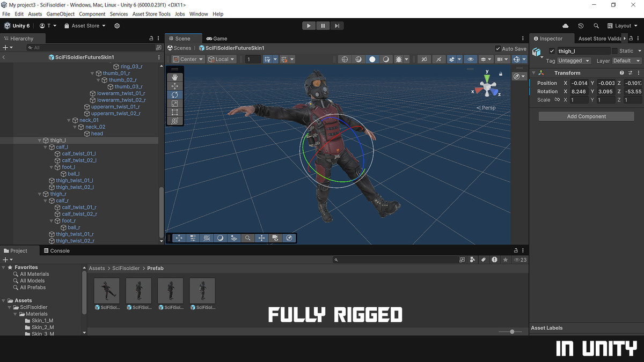Open Transform help reference icon
The width and height of the screenshot is (644, 362).
622,73
